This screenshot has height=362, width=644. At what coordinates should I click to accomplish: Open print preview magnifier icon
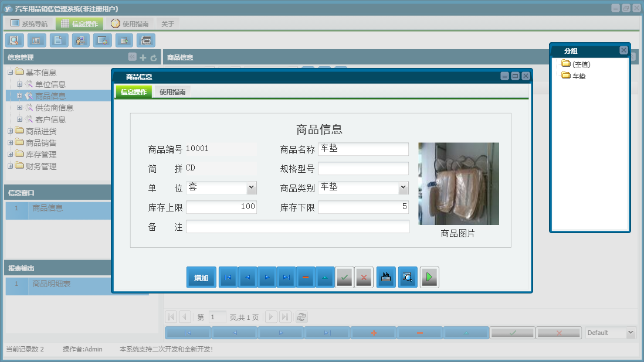407,277
